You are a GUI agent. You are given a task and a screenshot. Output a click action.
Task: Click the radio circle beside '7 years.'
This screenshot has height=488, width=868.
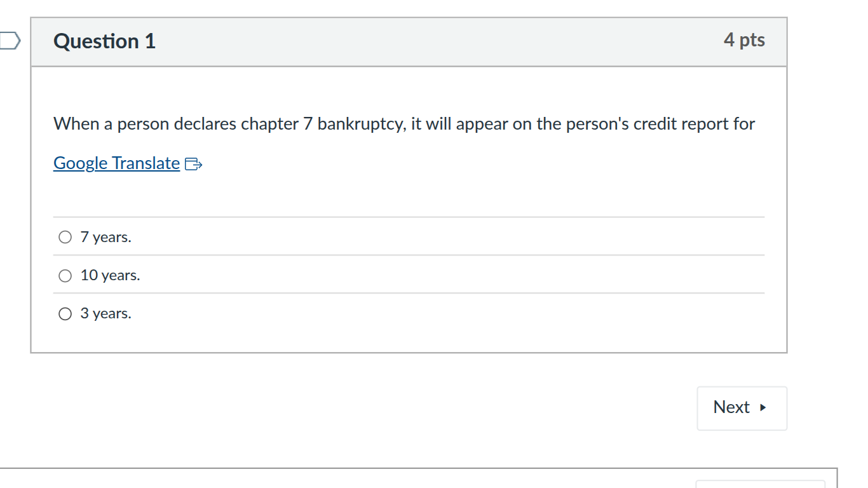point(65,236)
